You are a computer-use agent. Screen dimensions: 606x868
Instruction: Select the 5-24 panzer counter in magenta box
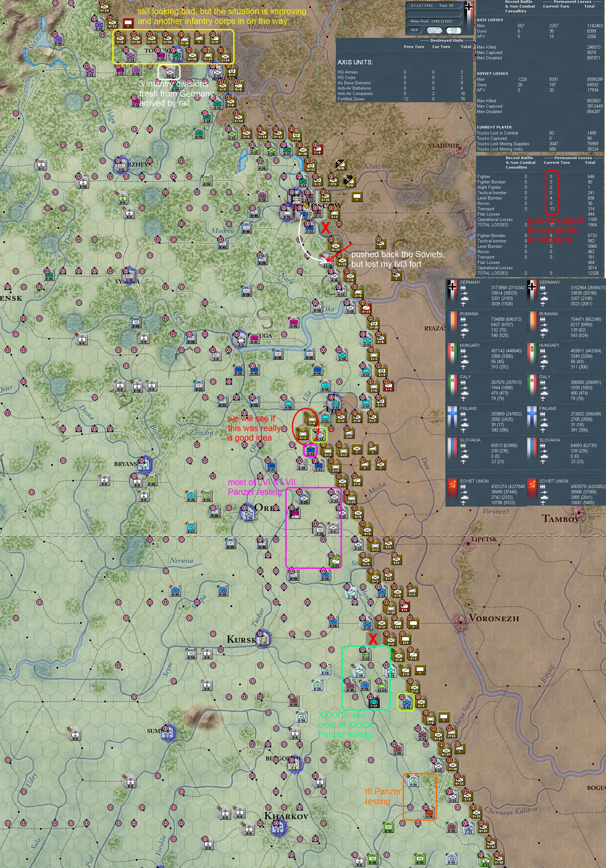pyautogui.click(x=311, y=450)
